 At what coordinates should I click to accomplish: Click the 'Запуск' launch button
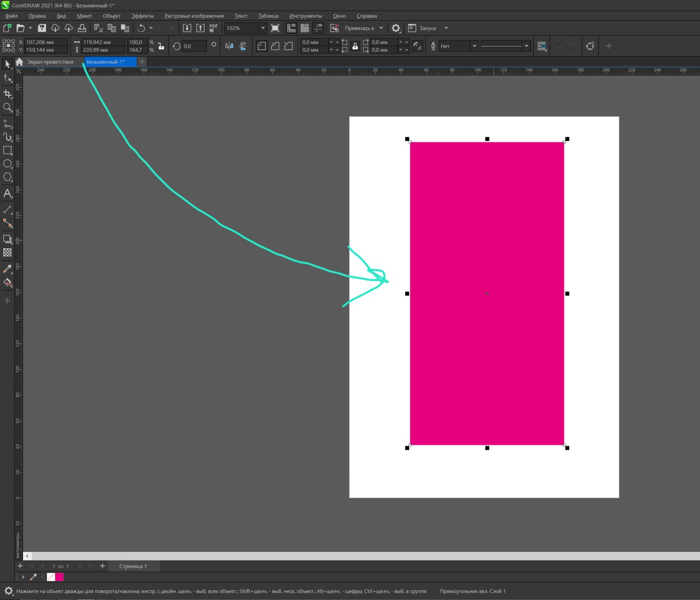pyautogui.click(x=428, y=28)
